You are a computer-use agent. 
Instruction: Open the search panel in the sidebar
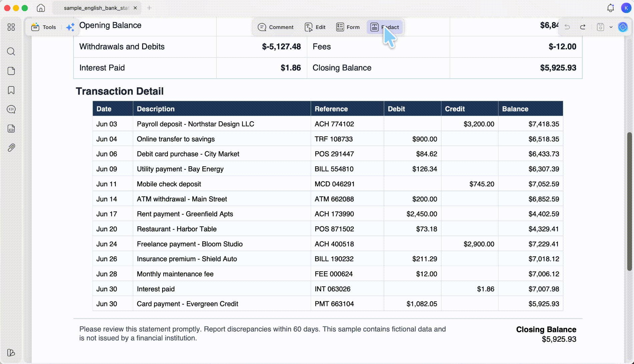(x=11, y=51)
